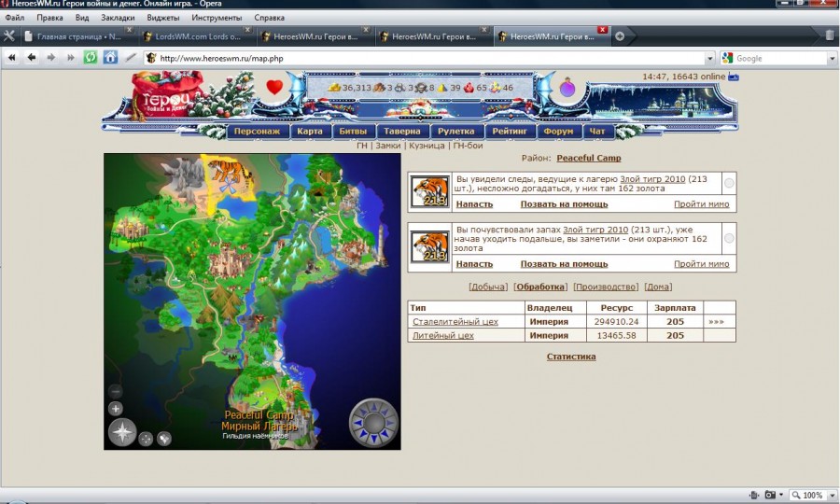Image resolution: width=840 pixels, height=504 pixels.
Task: Expand the Google search engine dropdown
Action: point(728,58)
